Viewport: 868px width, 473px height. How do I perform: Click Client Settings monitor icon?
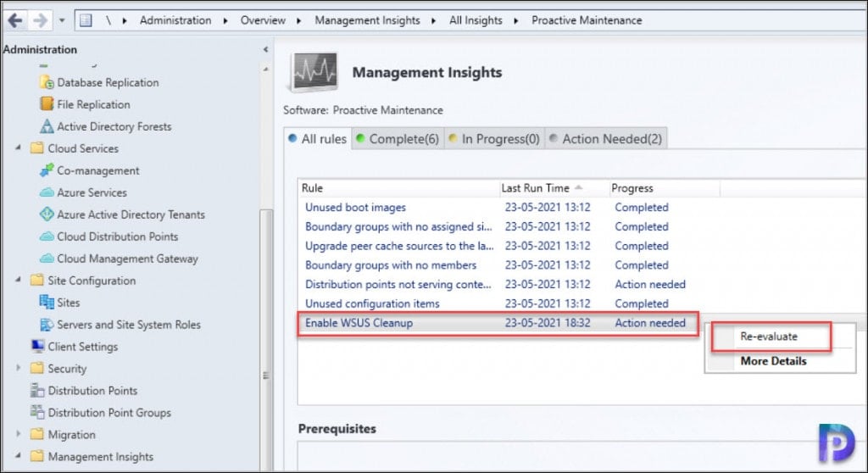point(37,346)
